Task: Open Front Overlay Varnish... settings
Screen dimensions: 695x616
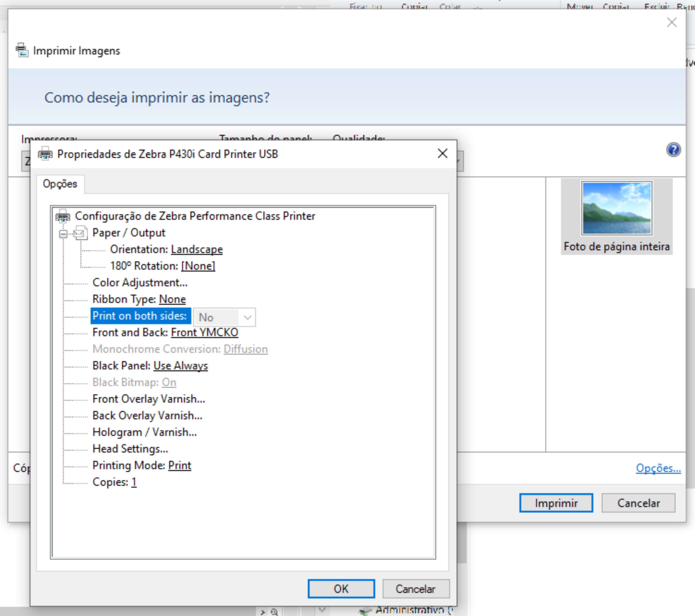Action: click(x=149, y=399)
